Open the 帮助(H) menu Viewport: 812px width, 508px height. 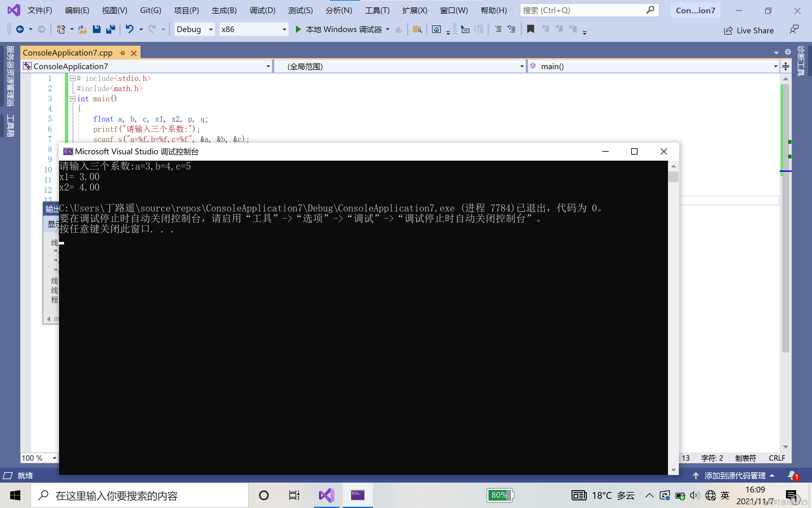494,10
